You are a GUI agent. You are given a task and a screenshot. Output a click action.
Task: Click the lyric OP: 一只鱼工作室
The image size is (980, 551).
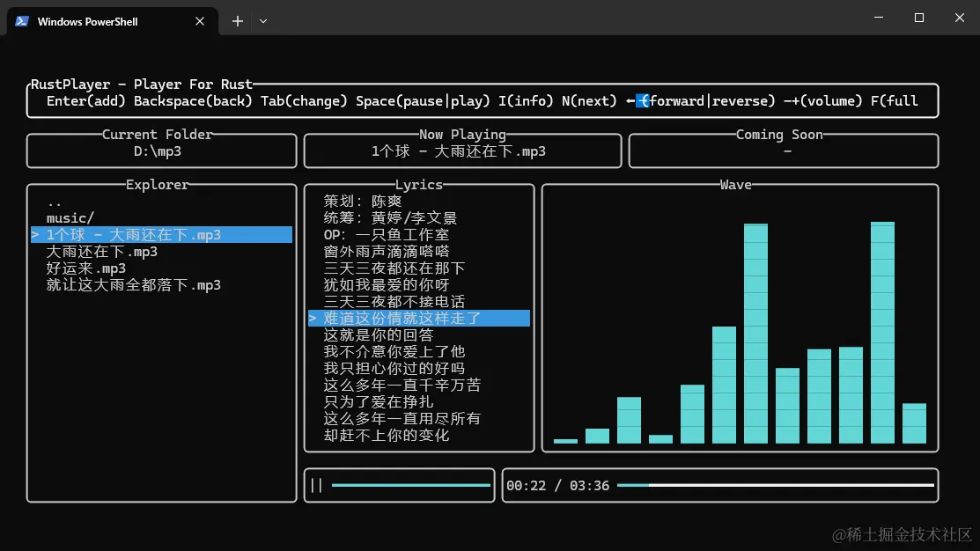[387, 235]
